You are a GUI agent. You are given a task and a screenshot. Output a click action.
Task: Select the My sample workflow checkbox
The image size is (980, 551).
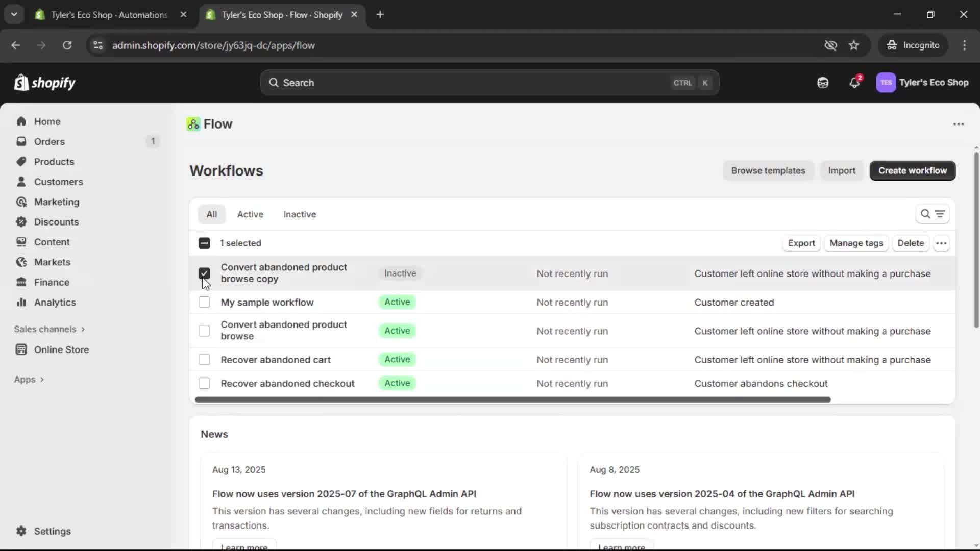(x=204, y=302)
